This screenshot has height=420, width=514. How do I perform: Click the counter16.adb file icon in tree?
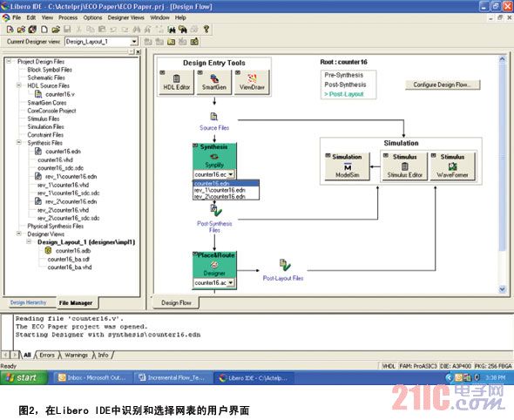coord(48,251)
